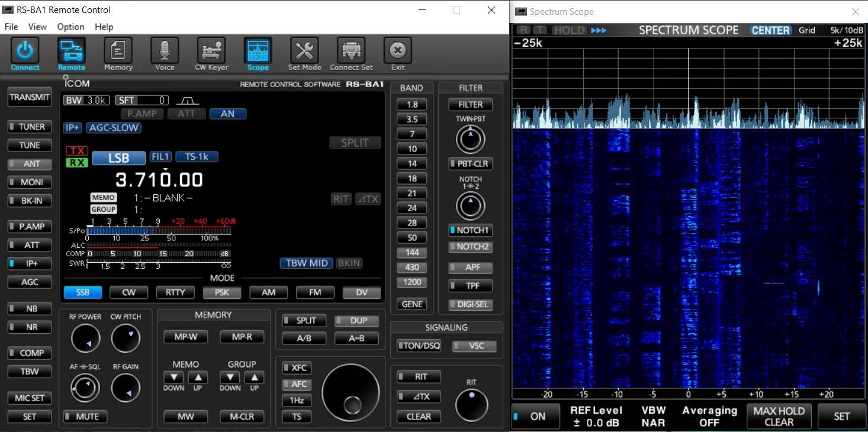This screenshot has width=868, height=432.
Task: Select the 28 MHz band button
Action: [x=412, y=223]
